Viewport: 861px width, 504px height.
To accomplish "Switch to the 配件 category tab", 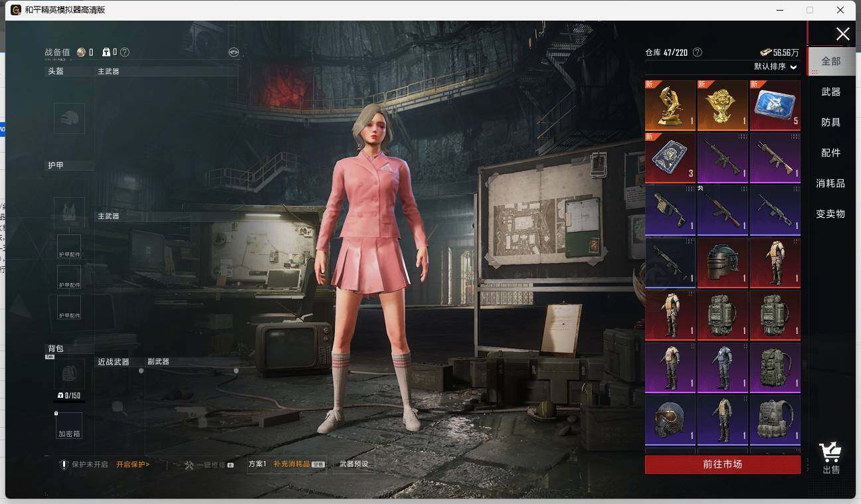I will coord(831,153).
